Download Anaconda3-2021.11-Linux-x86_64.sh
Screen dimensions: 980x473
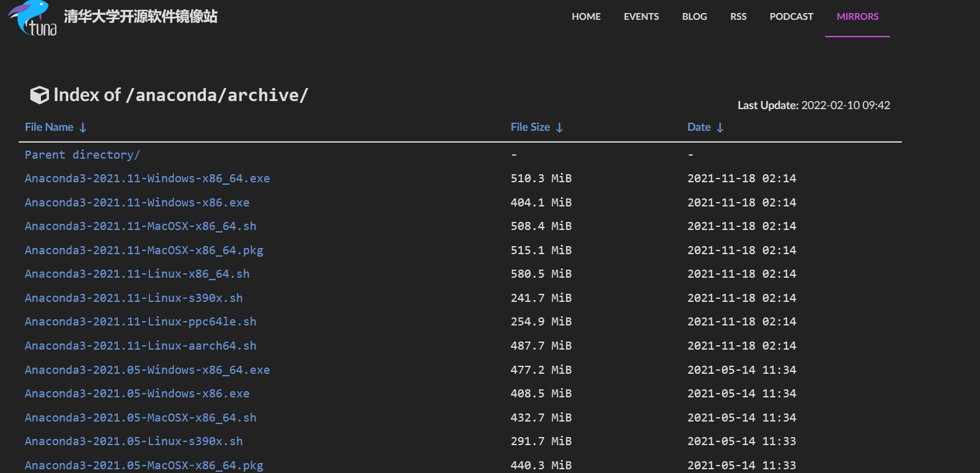pyautogui.click(x=137, y=274)
